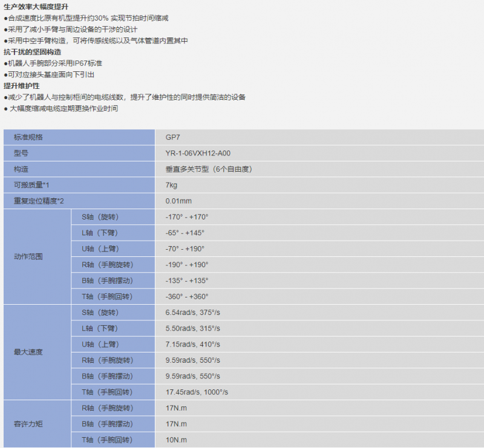
Task: Click the line 可对应接头基座面向下引出
Action: [49, 75]
